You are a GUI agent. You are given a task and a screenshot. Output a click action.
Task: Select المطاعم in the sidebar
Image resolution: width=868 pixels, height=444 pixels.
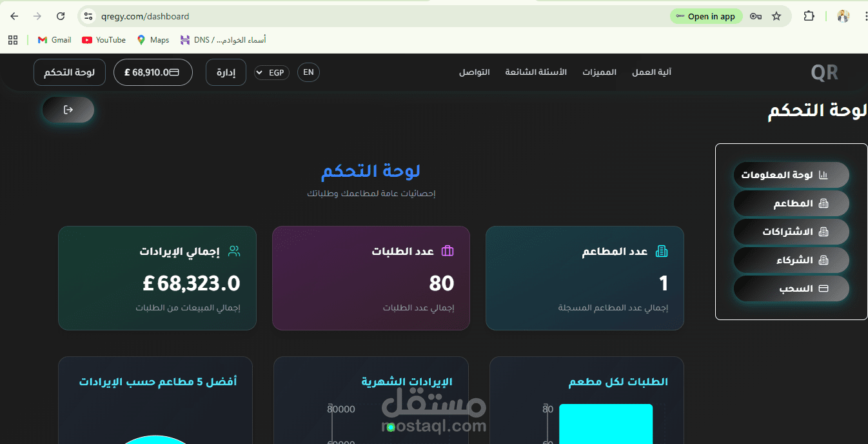tap(791, 203)
